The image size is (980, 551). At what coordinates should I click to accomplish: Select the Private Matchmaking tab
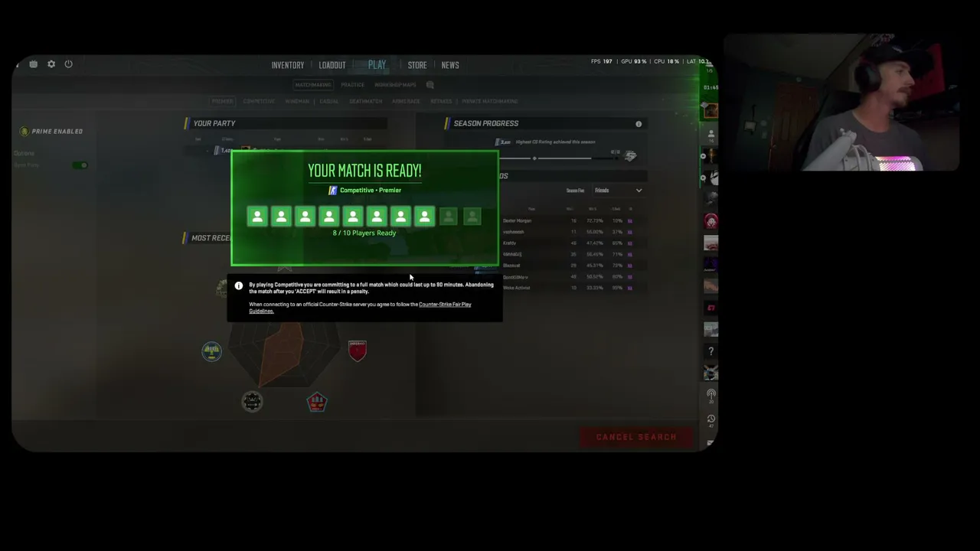[490, 101]
